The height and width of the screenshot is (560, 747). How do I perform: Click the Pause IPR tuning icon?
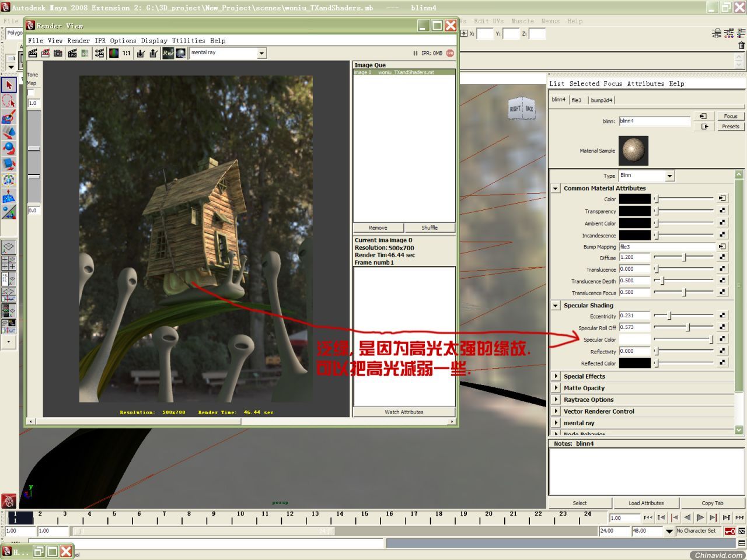pyautogui.click(x=416, y=53)
